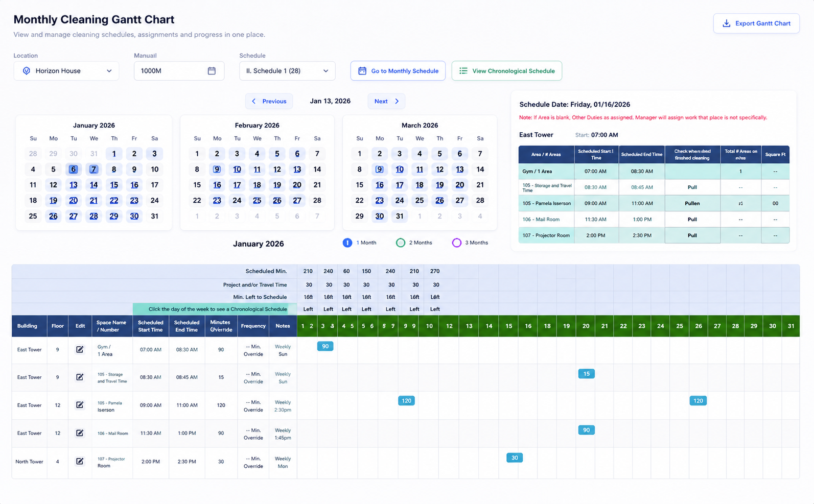Click the green chronological schedule hint banner
Image resolution: width=814 pixels, height=504 pixels.
click(215, 309)
